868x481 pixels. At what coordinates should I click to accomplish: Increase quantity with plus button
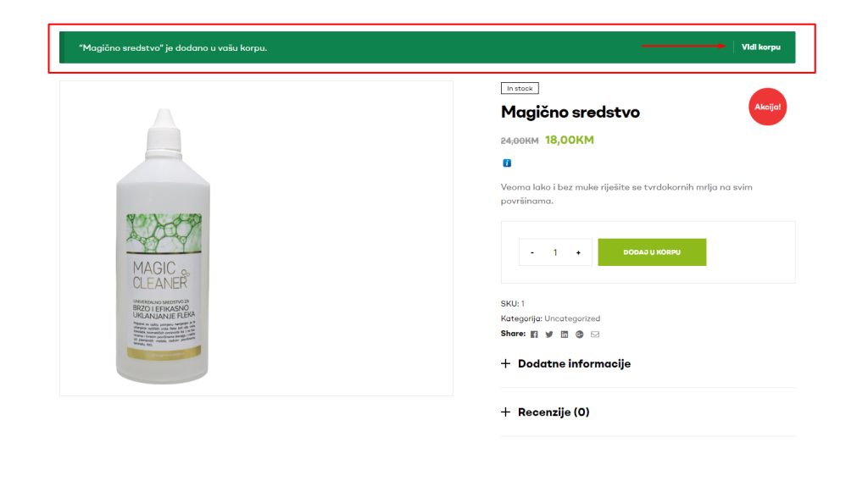(x=578, y=252)
